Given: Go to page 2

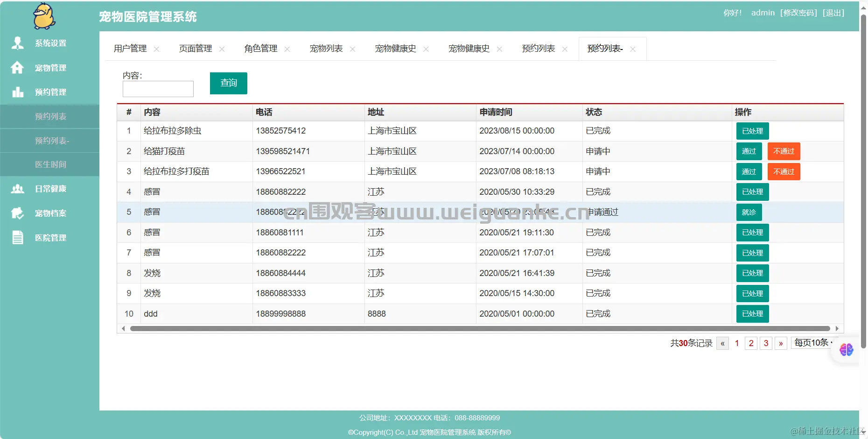Looking at the screenshot, I should click(x=751, y=343).
